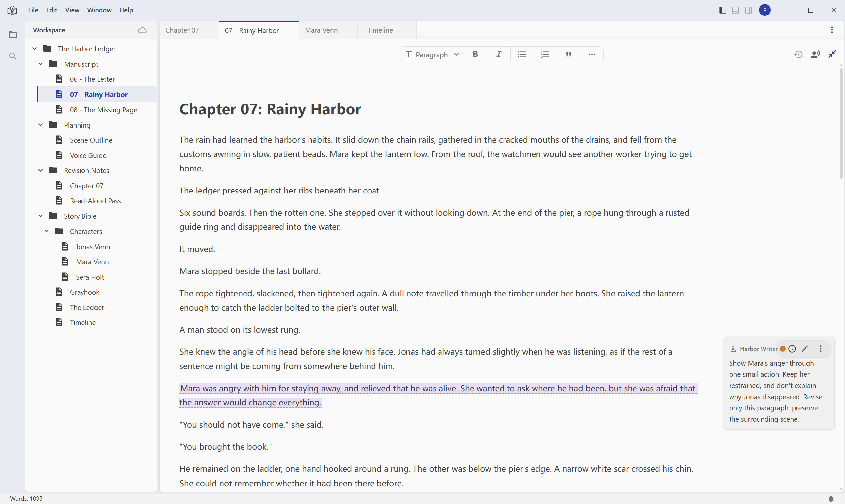Click the highlighted paragraph about Mara's anger
The image size is (845, 504).
pyautogui.click(x=438, y=395)
